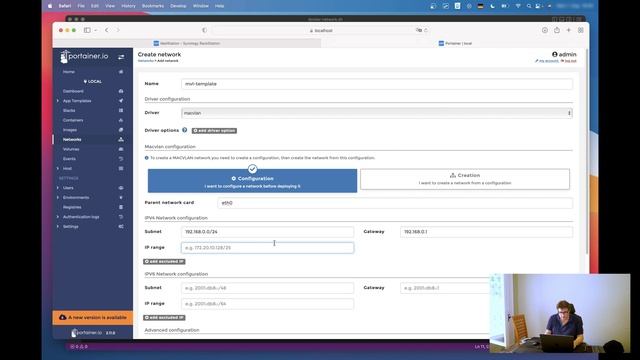Click the Stacks icon in the sidebar

(x=121, y=111)
